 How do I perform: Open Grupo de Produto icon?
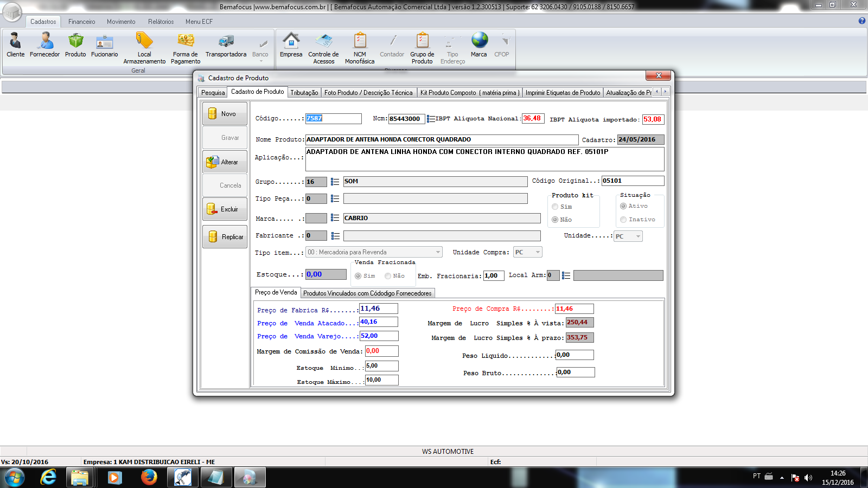point(422,48)
